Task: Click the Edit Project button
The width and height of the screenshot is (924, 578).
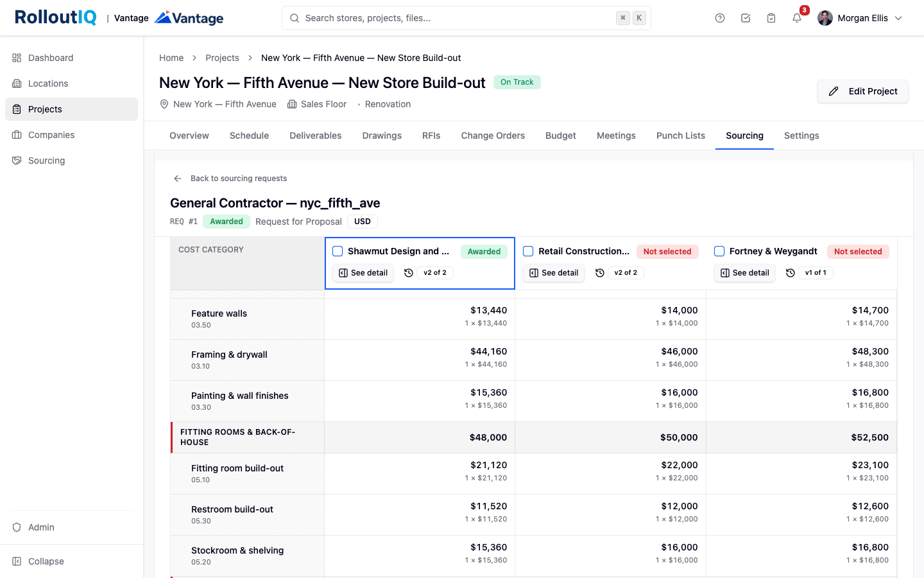Action: point(862,91)
